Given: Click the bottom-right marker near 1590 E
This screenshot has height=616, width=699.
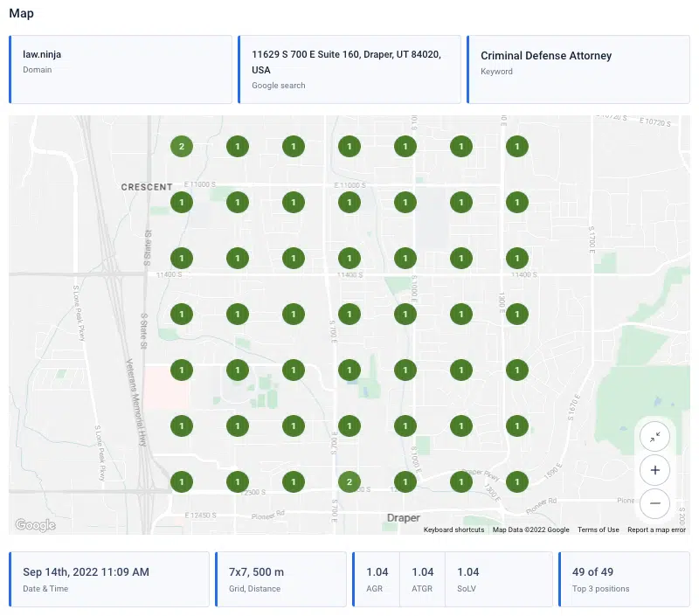Looking at the screenshot, I should [517, 481].
